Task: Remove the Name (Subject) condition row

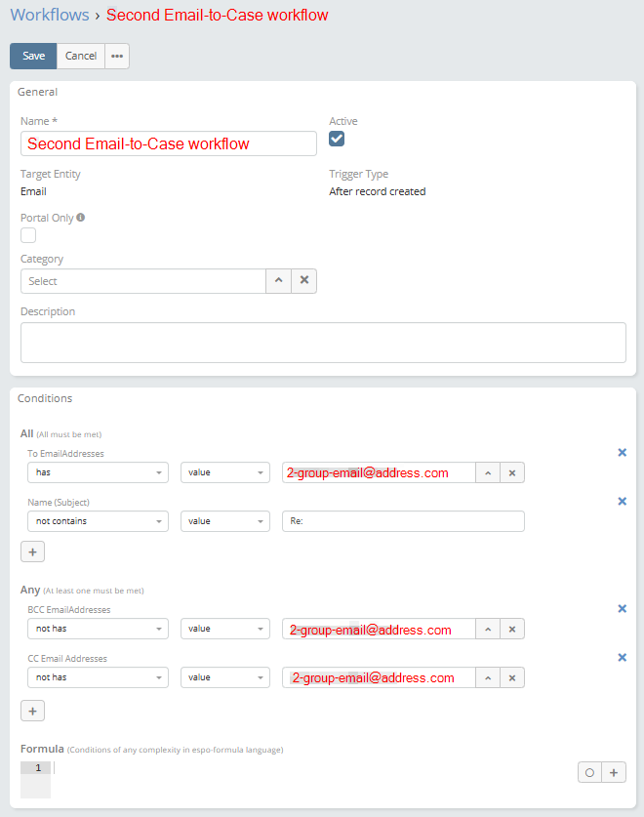Action: [x=622, y=502]
